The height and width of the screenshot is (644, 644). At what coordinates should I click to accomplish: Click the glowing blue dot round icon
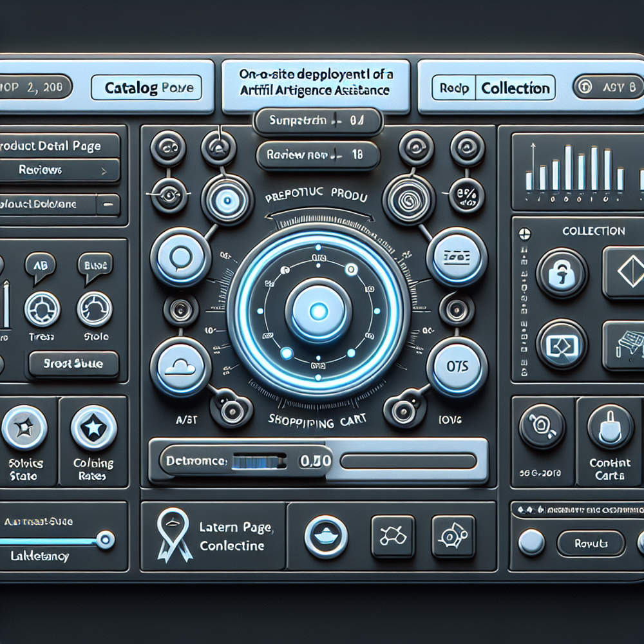(x=227, y=200)
